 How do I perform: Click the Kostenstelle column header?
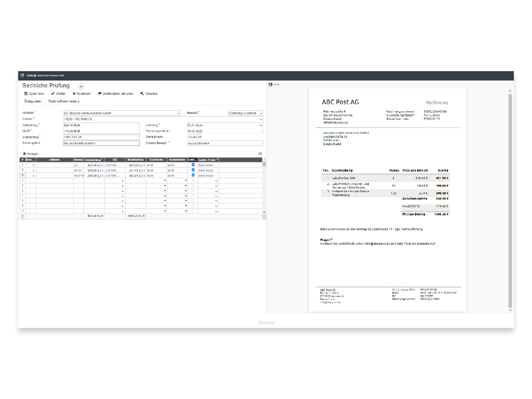click(x=177, y=160)
